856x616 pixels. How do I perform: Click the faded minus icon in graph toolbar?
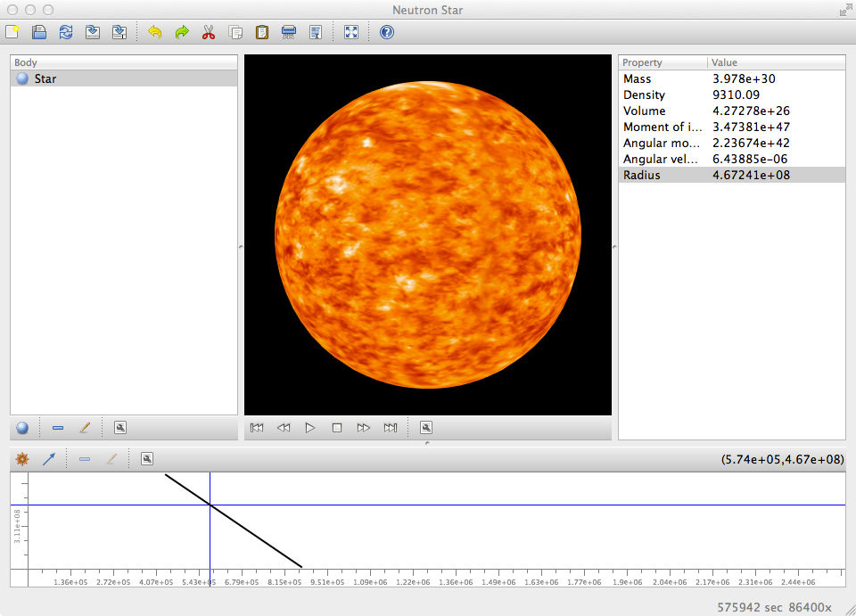coord(85,459)
